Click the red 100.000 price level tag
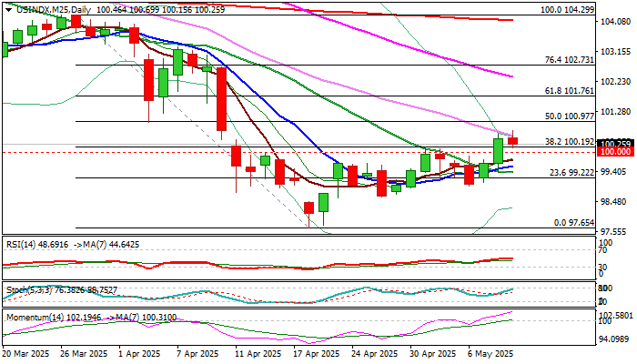Viewport: 637px width, 364px height. coord(615,152)
